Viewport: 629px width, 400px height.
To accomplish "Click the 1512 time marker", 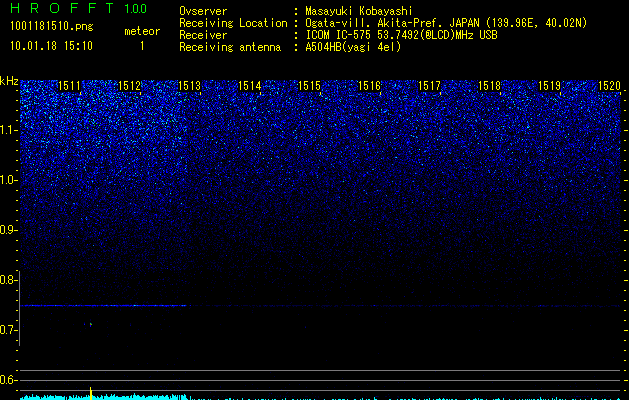I will (x=130, y=85).
